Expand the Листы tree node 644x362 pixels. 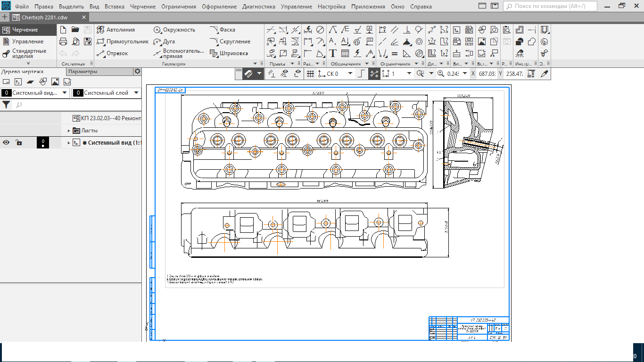68,131
